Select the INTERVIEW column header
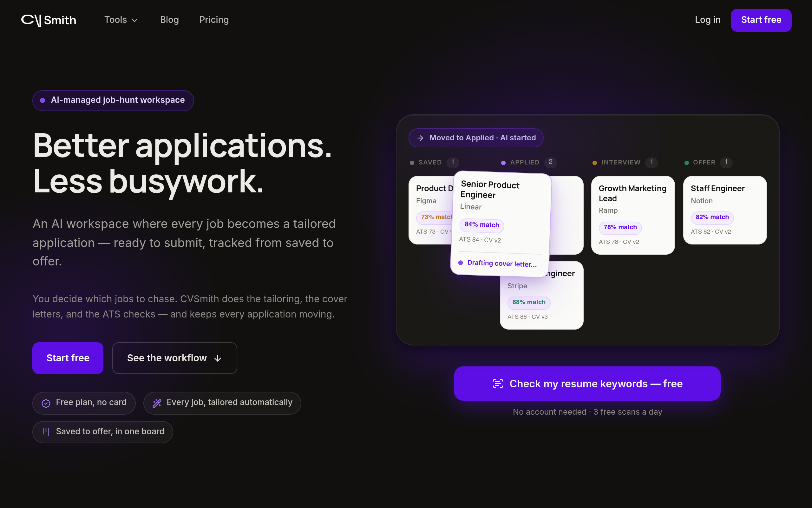Screen dimensions: 812x508 point(621,163)
